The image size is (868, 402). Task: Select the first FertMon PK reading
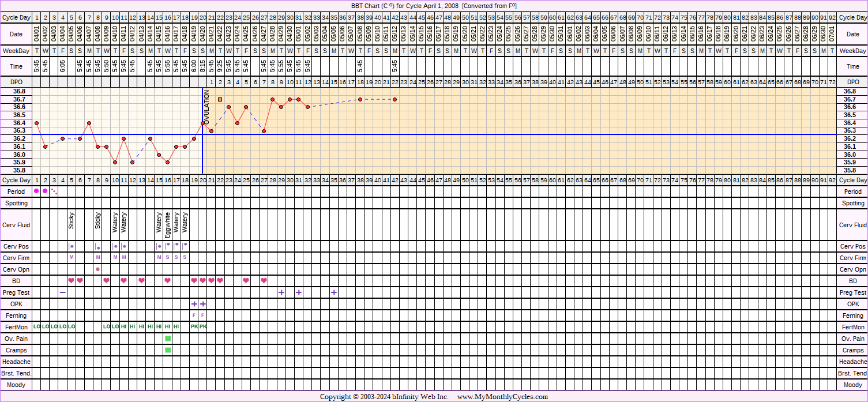(x=194, y=327)
